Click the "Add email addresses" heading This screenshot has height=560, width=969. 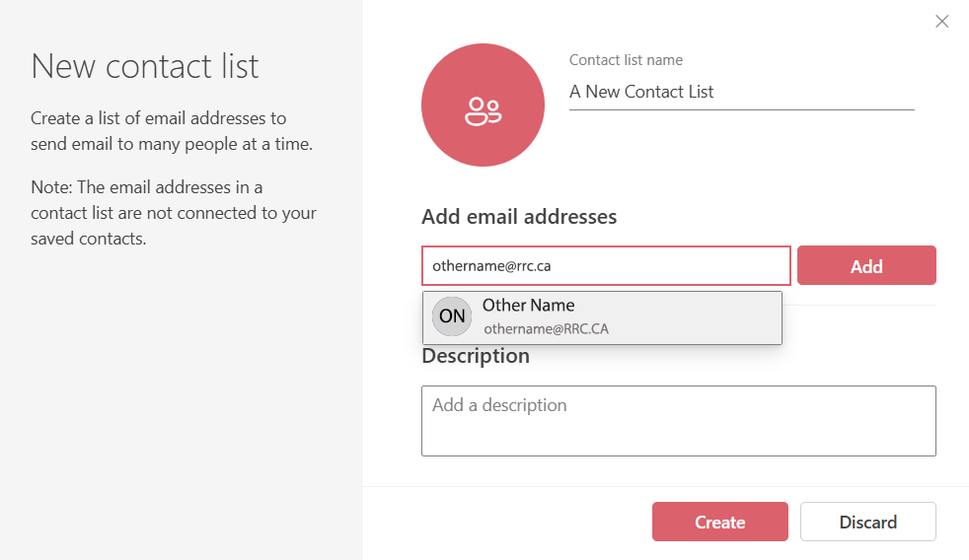click(x=519, y=217)
